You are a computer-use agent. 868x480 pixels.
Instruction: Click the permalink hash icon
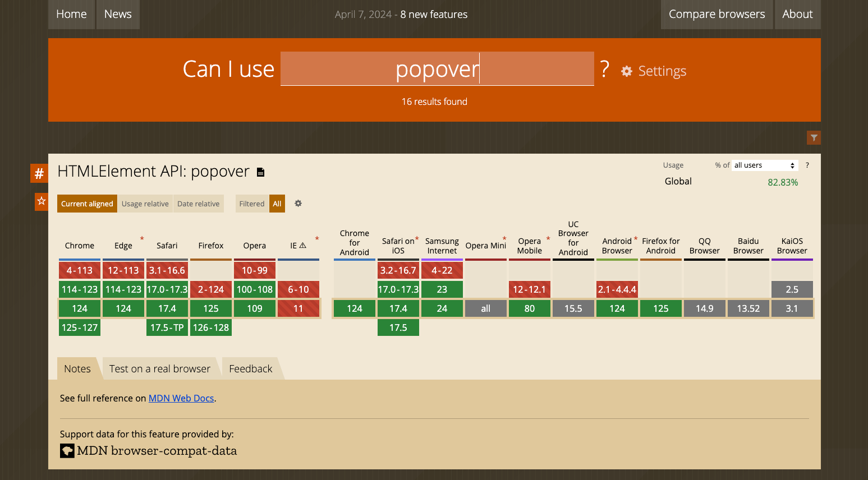point(39,173)
